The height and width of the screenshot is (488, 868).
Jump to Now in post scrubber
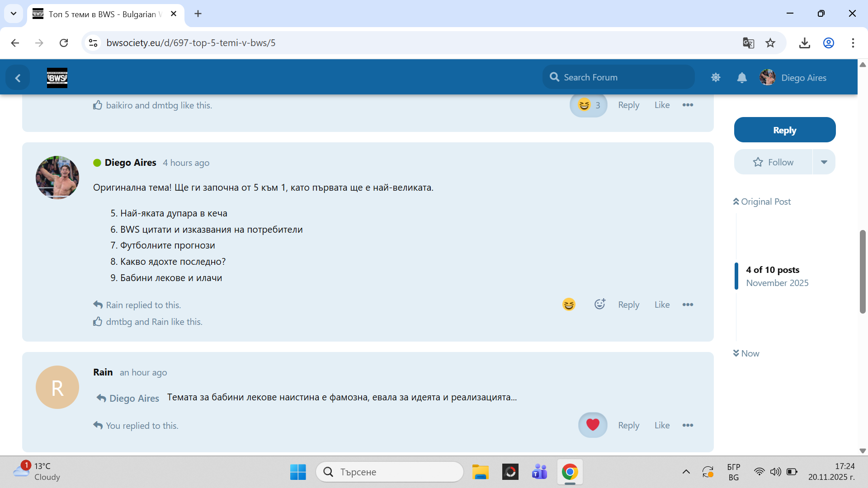[746, 353]
